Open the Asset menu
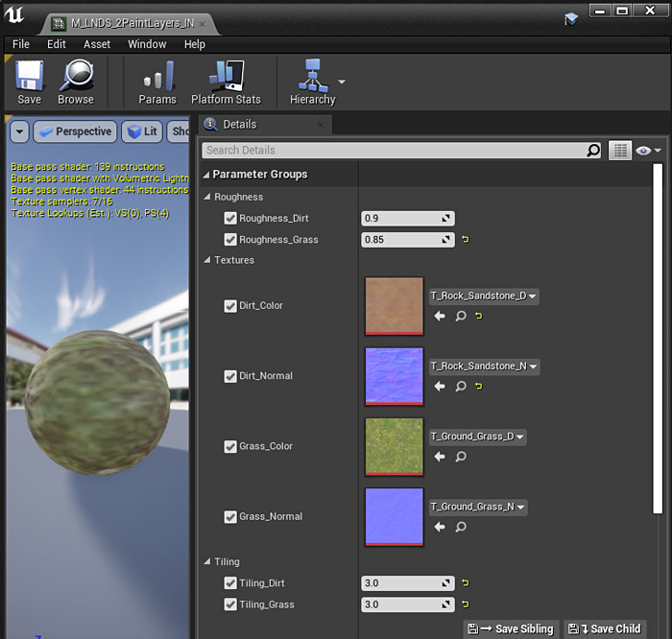 [97, 44]
